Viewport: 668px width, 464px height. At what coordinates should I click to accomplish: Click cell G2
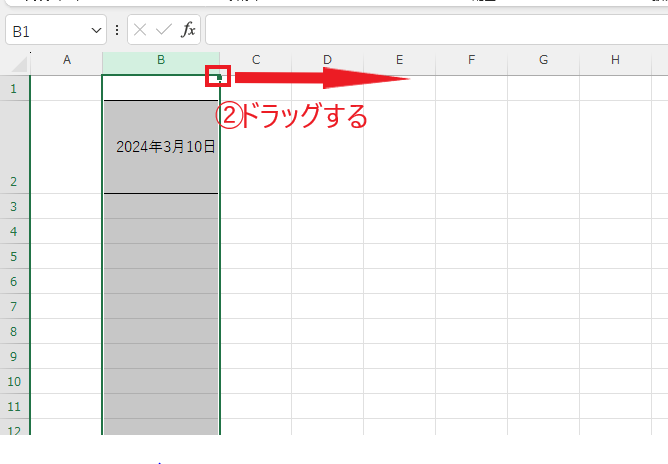(543, 147)
